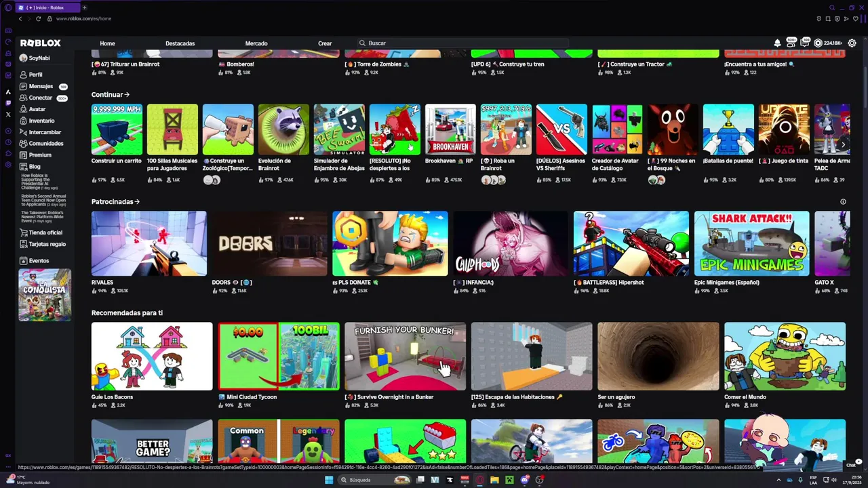Open Avatar in left sidebar
This screenshot has height=488, width=868.
[x=33, y=109]
